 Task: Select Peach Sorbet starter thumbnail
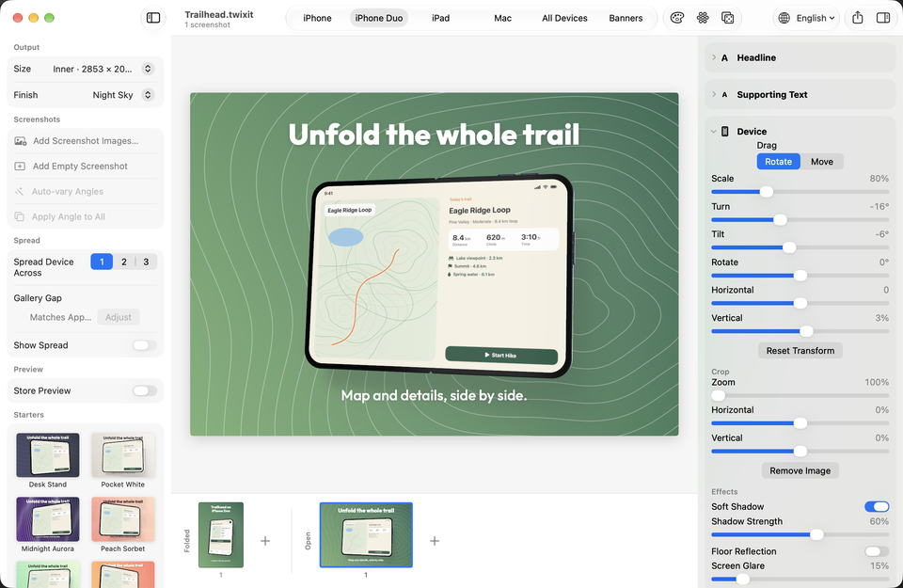tap(122, 519)
